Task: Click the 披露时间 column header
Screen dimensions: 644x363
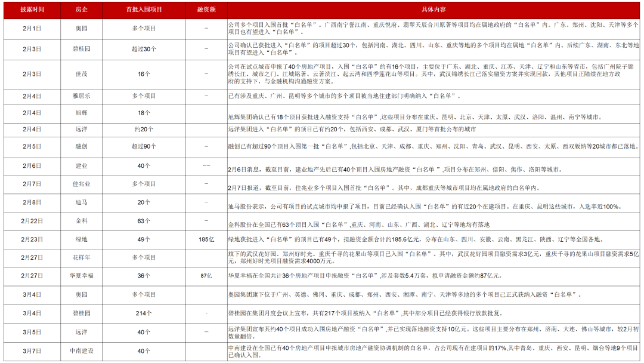Action: click(32, 10)
